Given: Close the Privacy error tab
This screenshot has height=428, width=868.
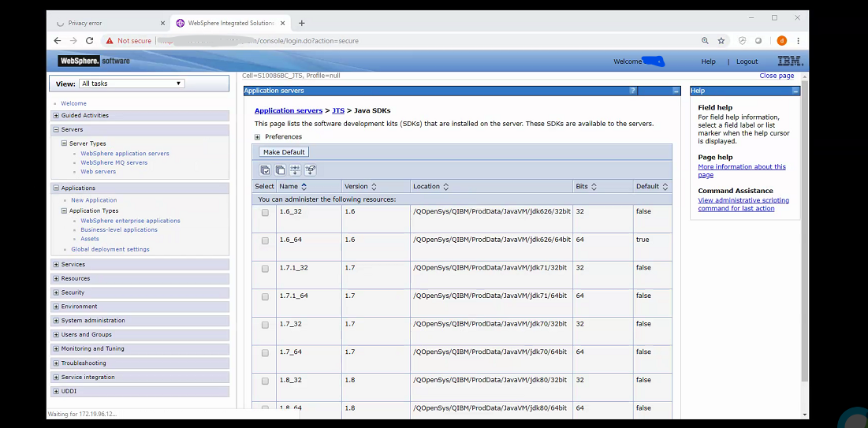Looking at the screenshot, I should point(162,24).
